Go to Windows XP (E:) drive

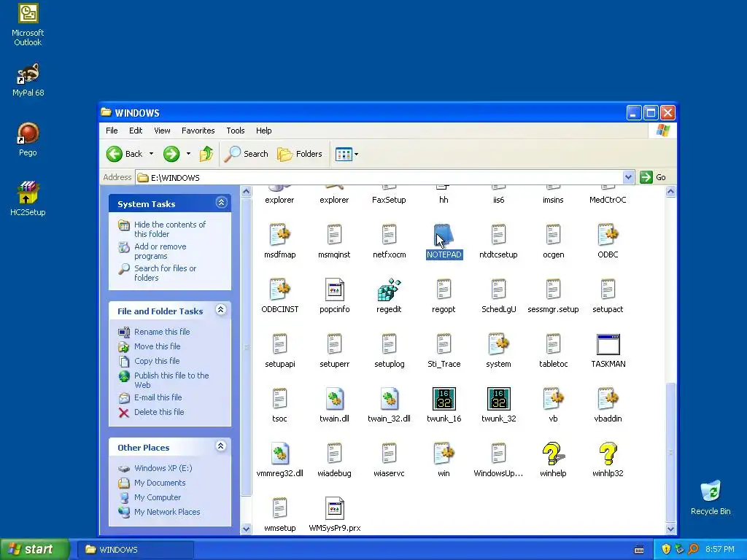163,468
